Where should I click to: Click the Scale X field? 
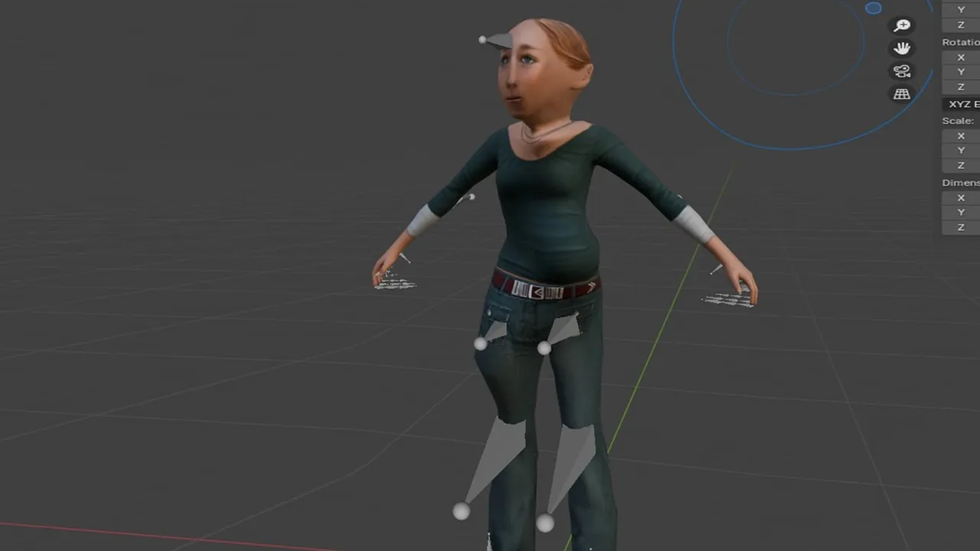pyautogui.click(x=961, y=135)
